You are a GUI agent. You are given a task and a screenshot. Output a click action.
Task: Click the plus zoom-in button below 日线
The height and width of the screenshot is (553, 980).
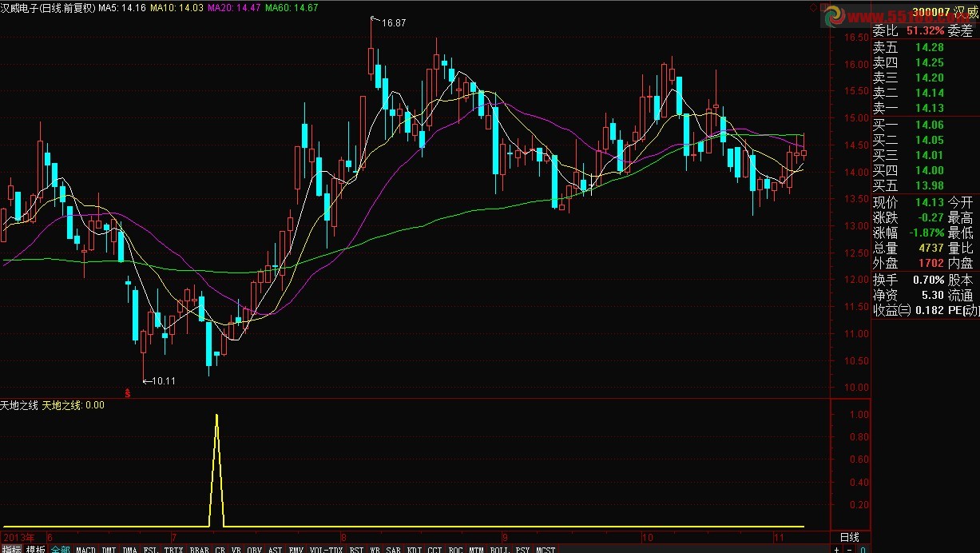836,549
